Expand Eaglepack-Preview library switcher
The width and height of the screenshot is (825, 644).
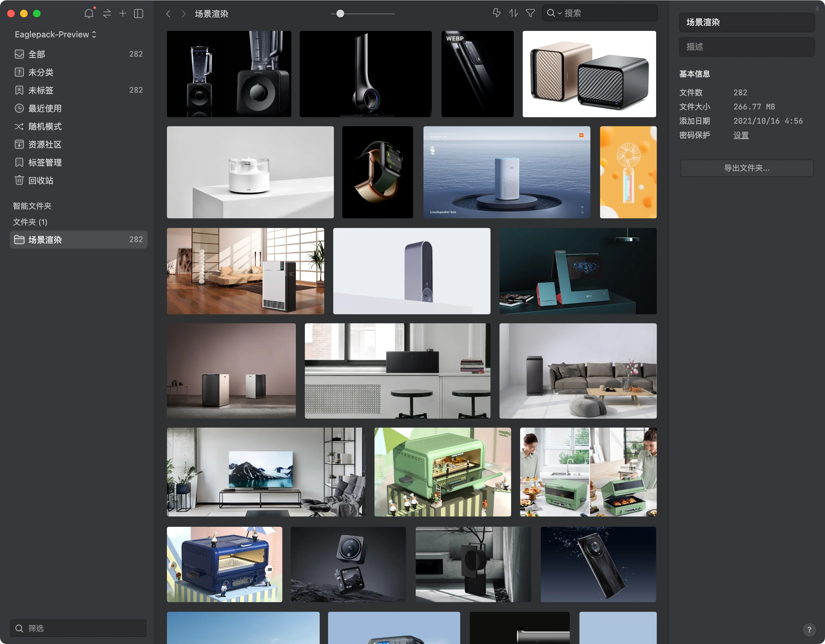point(55,34)
